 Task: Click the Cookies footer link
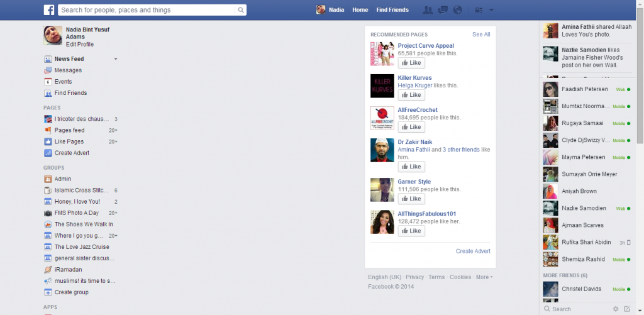460,277
